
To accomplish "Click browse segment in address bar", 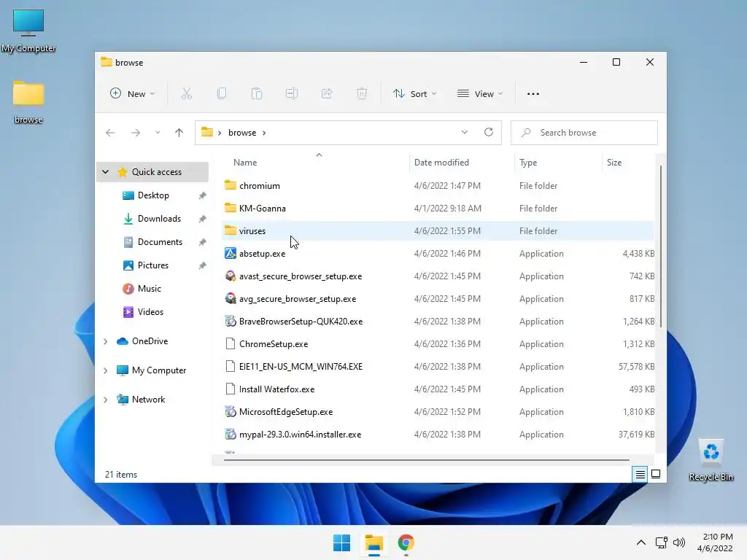I will (242, 133).
